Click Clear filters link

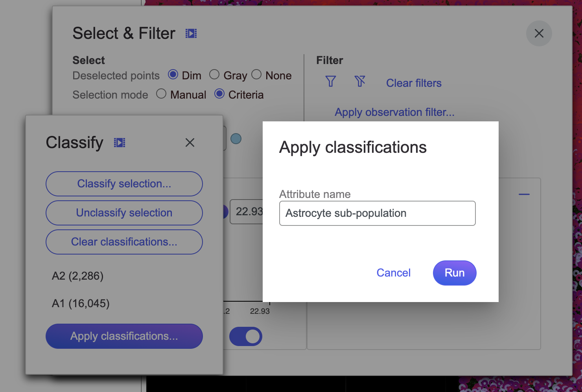[414, 83]
